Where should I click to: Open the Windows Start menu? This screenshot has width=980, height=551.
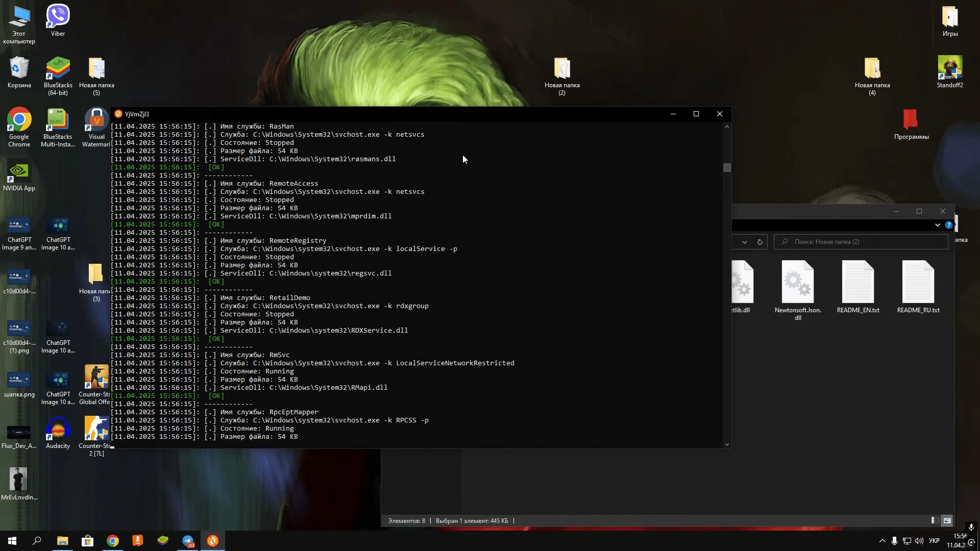click(12, 541)
